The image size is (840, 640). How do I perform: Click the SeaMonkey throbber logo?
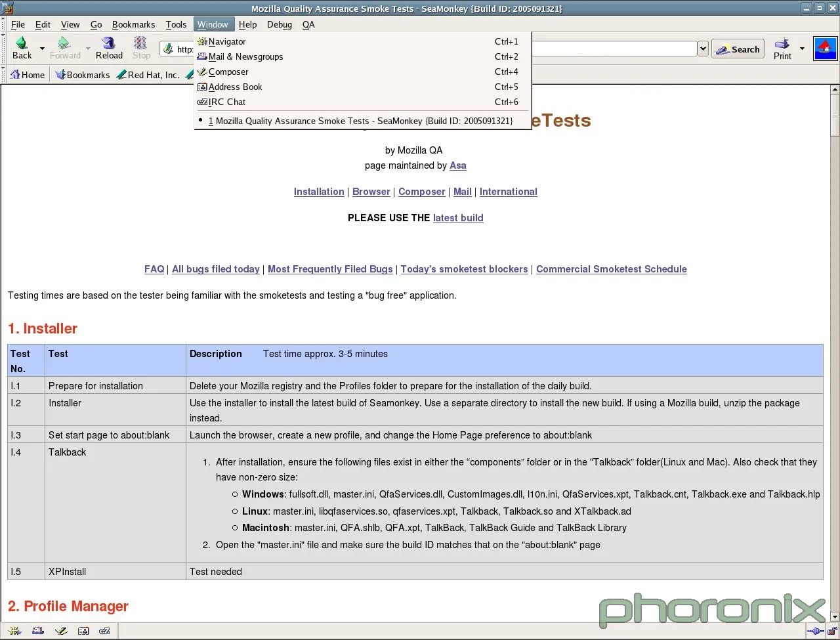pyautogui.click(x=825, y=49)
